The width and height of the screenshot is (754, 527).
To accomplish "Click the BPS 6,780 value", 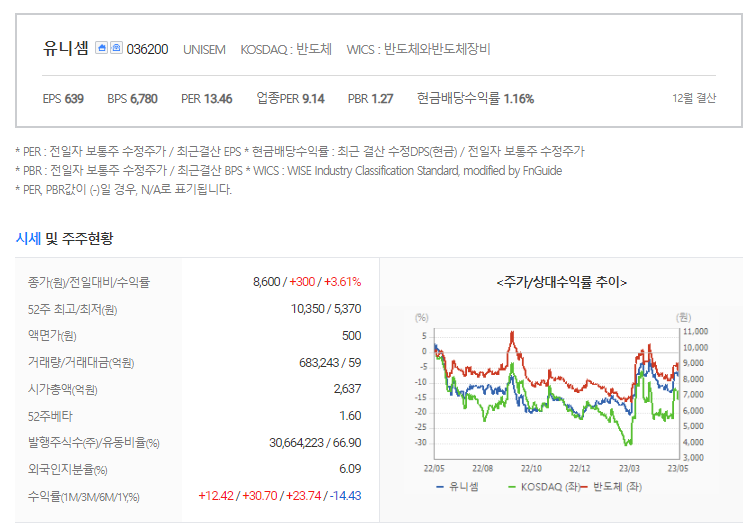I will click(132, 99).
